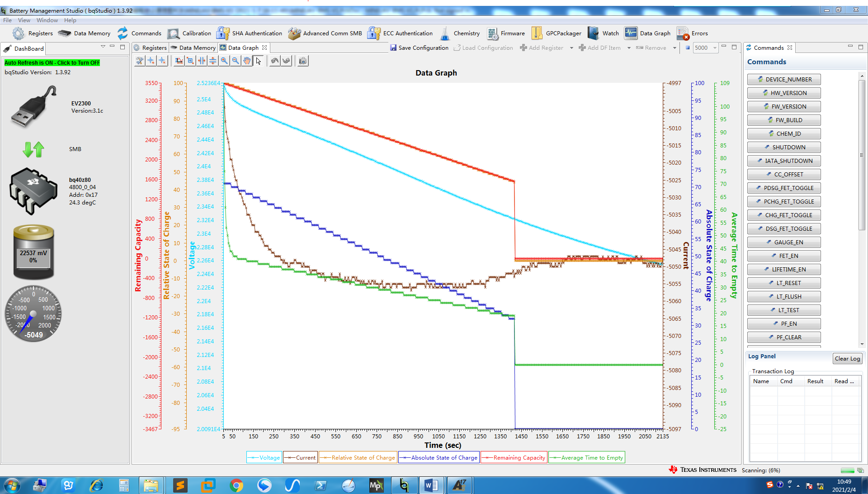Viewport: 868px width, 494px height.
Task: Open the Window menu
Action: pyautogui.click(x=47, y=20)
